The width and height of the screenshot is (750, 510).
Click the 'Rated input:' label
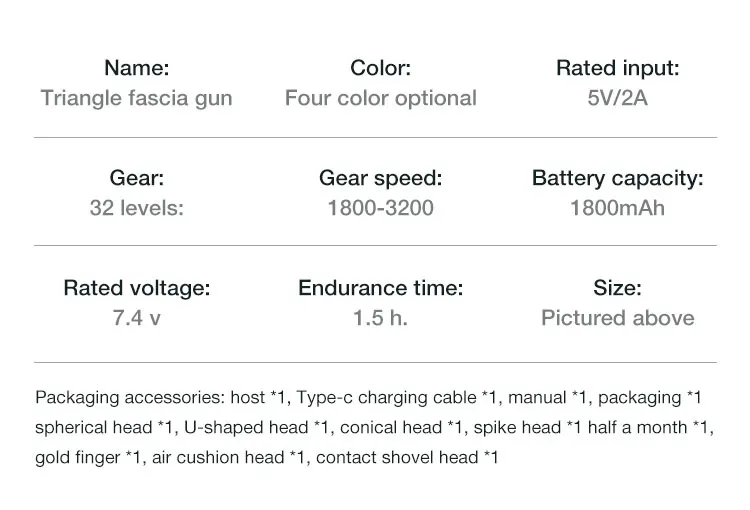point(617,68)
